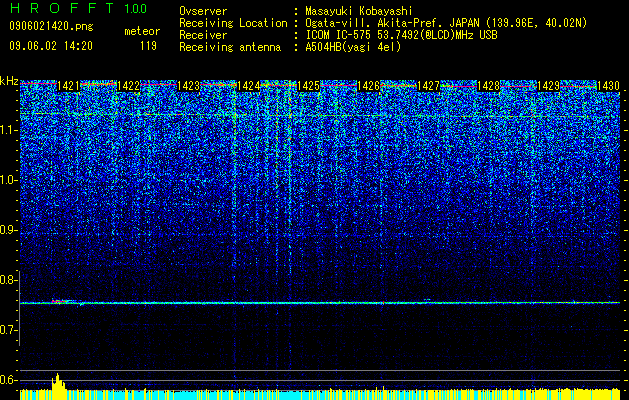Click the meteor count value 119
The height and width of the screenshot is (400, 629).
(148, 46)
